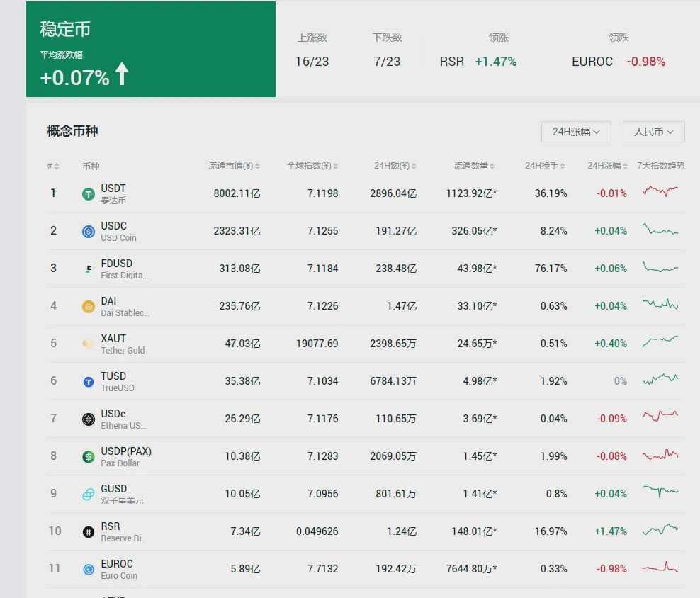Viewport: 700px width, 598px height.
Task: Open the DAI coin name link
Action: 108,300
